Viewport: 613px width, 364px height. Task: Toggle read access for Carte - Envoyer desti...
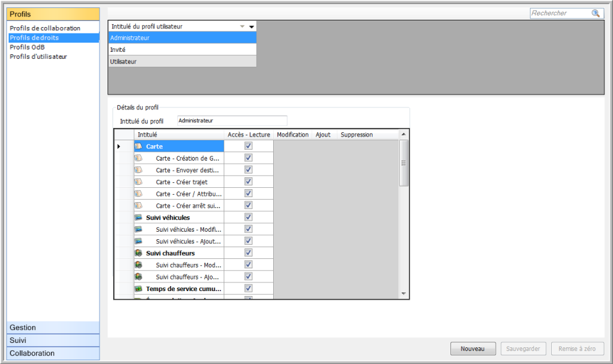coord(248,170)
